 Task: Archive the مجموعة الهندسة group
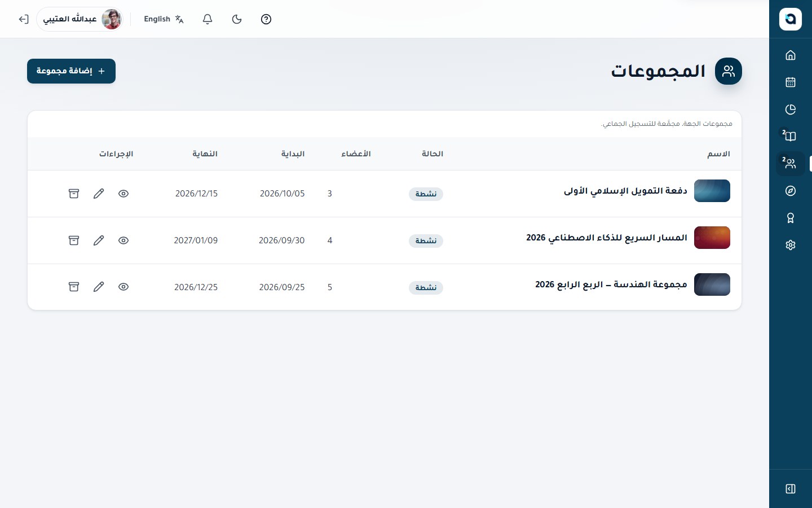tap(74, 287)
